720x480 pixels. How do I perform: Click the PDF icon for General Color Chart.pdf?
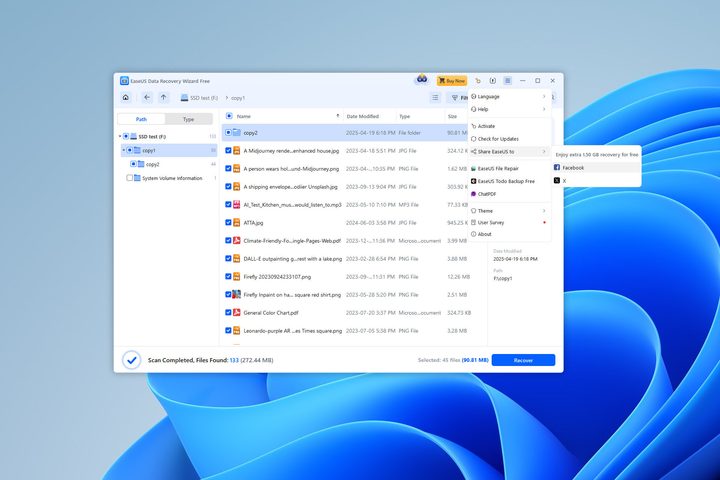click(236, 312)
